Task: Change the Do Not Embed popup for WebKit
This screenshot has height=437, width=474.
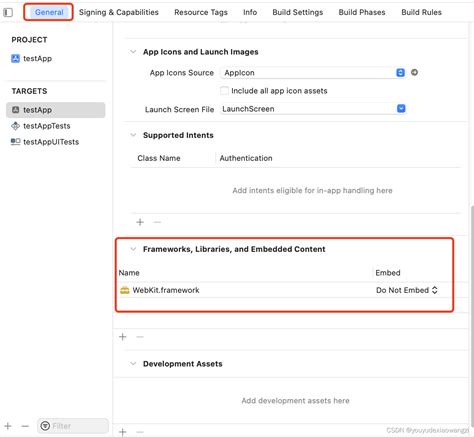Action: point(407,290)
